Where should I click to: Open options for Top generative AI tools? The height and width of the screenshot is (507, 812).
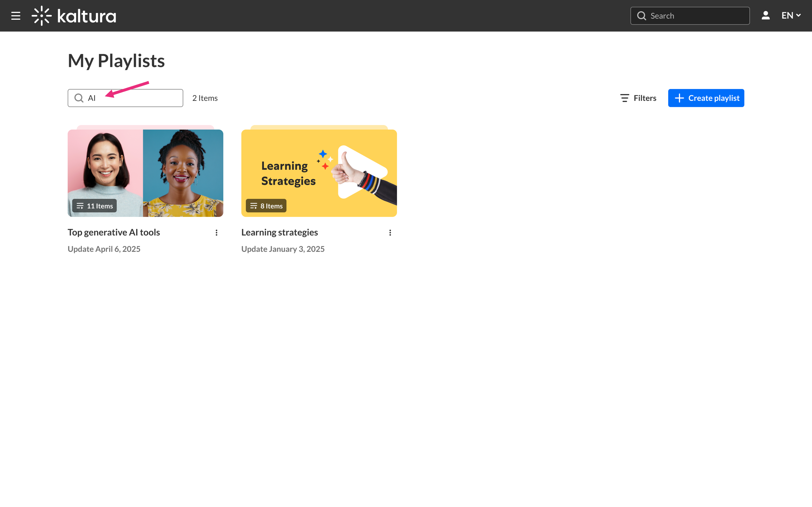(x=216, y=232)
